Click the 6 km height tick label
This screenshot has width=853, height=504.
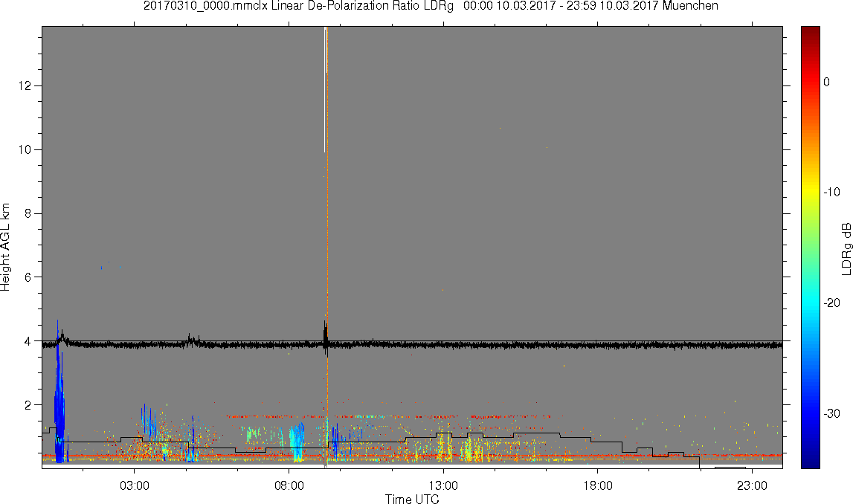pyautogui.click(x=28, y=277)
